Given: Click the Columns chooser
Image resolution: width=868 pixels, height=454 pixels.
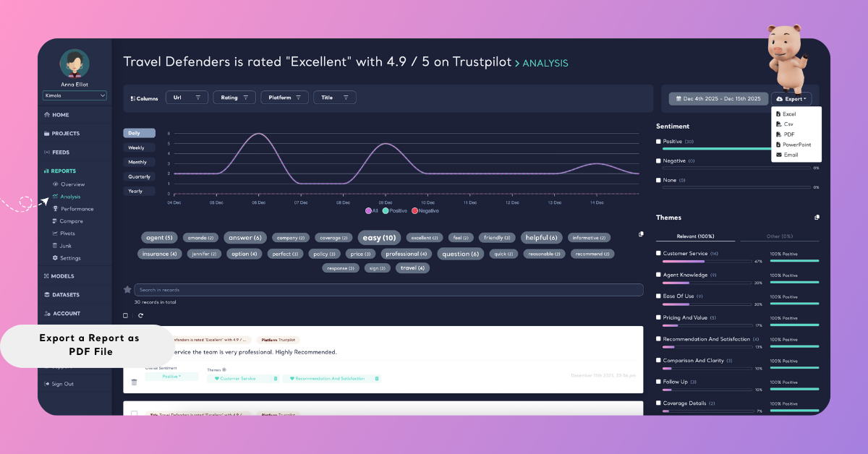Looking at the screenshot, I should coord(144,98).
